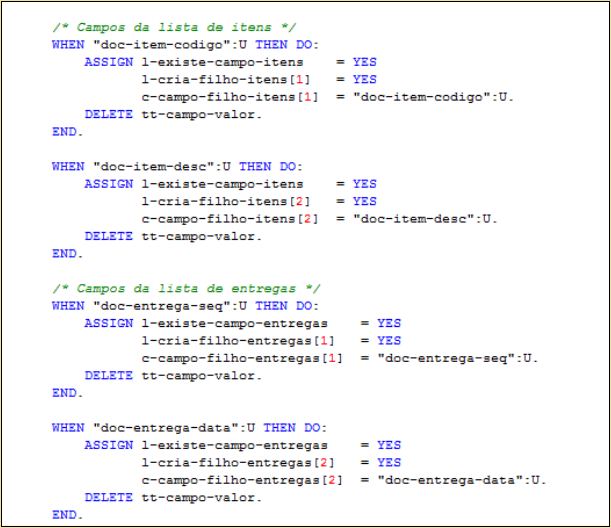The height and width of the screenshot is (528, 611).
Task: Click DELETE tt-campo-valor in the doc-entrega-seq block
Action: (x=173, y=376)
